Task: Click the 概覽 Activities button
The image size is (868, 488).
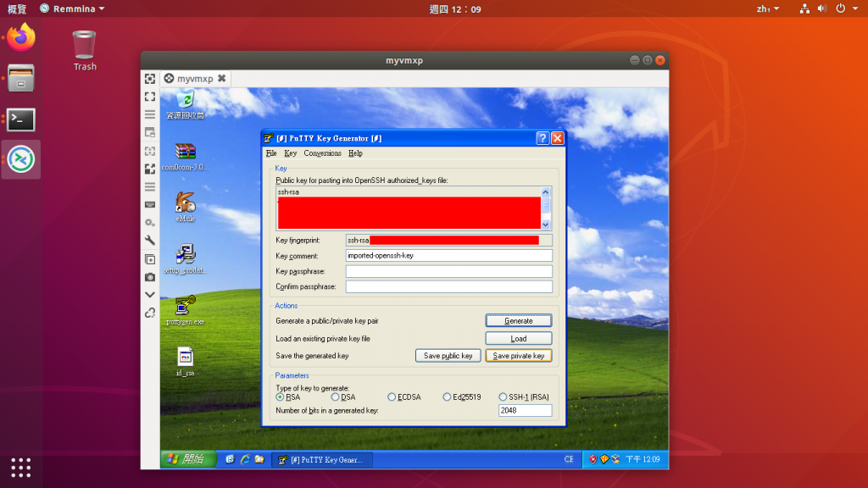Action: coord(17,8)
